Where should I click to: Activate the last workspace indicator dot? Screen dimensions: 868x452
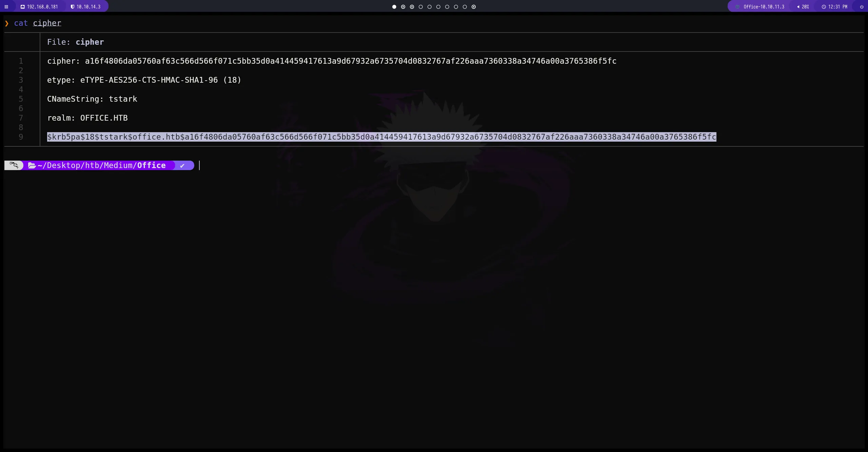click(x=473, y=6)
